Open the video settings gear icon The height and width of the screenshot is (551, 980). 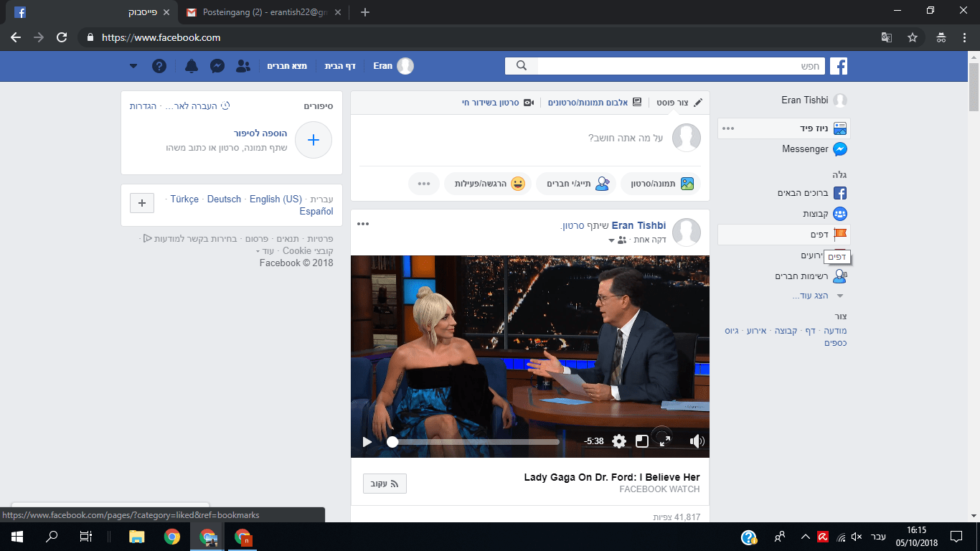[619, 441]
